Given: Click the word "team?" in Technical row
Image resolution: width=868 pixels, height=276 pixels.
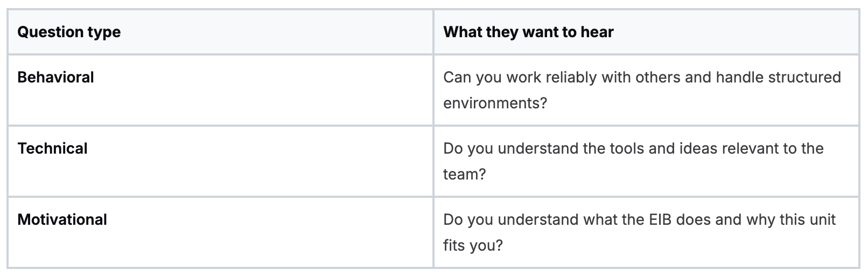Looking at the screenshot, I should [x=464, y=174].
